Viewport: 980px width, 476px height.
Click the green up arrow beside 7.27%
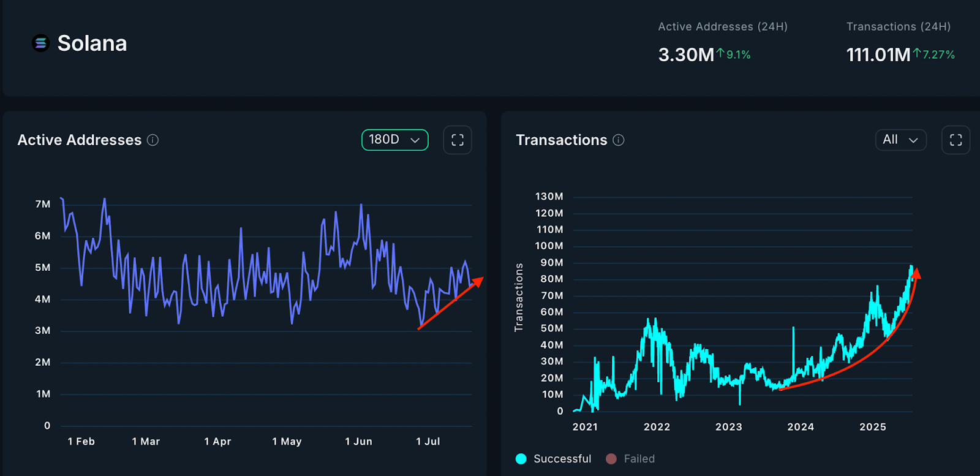point(917,53)
